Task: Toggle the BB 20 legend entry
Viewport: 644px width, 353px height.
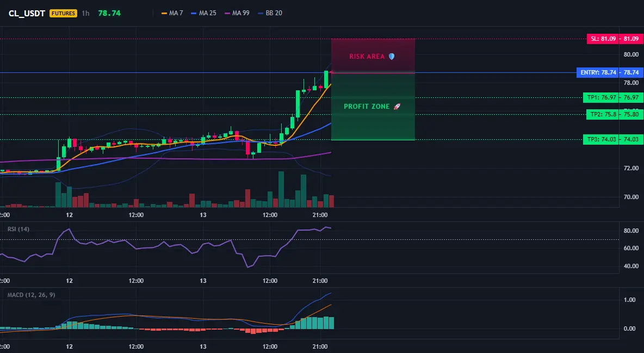Action: [270, 13]
